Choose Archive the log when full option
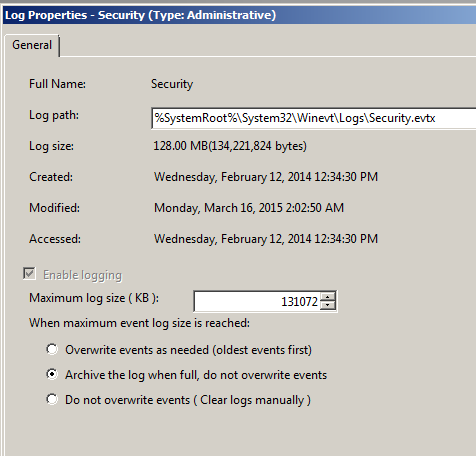Viewport: 476px width, 456px height. pos(52,374)
